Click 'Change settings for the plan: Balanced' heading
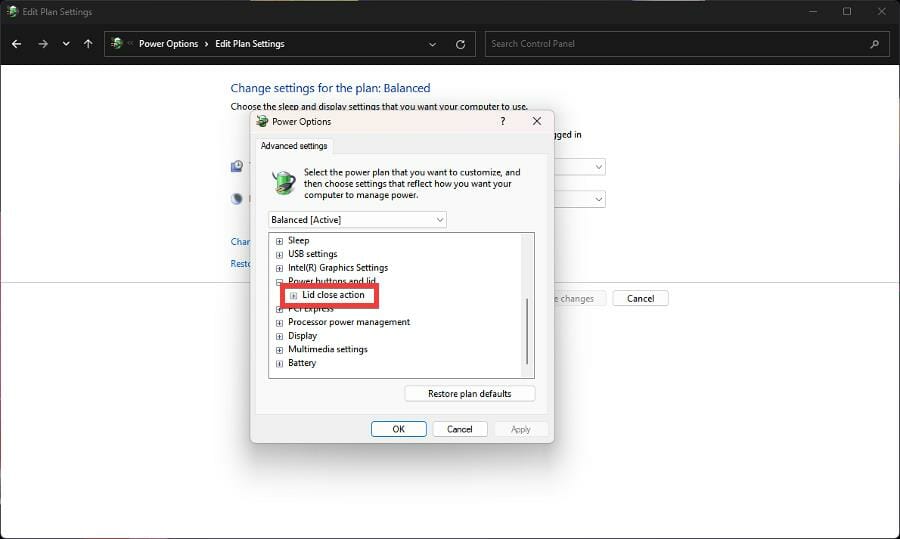 coord(331,88)
